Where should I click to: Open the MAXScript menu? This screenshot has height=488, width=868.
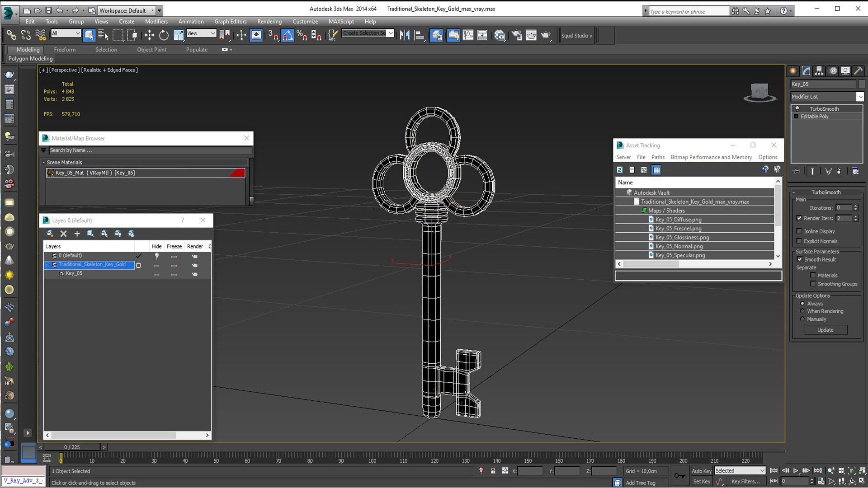(341, 22)
